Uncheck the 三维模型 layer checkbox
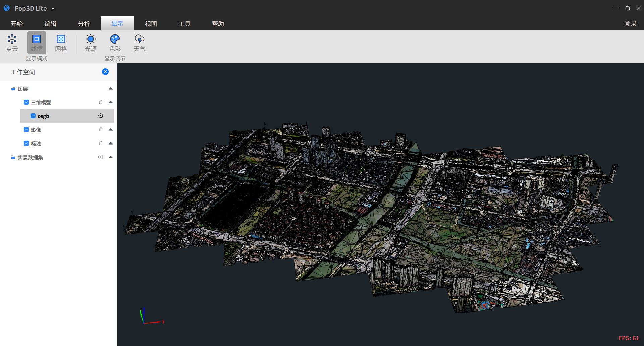Screen dimensions: 644x346 tap(26, 102)
